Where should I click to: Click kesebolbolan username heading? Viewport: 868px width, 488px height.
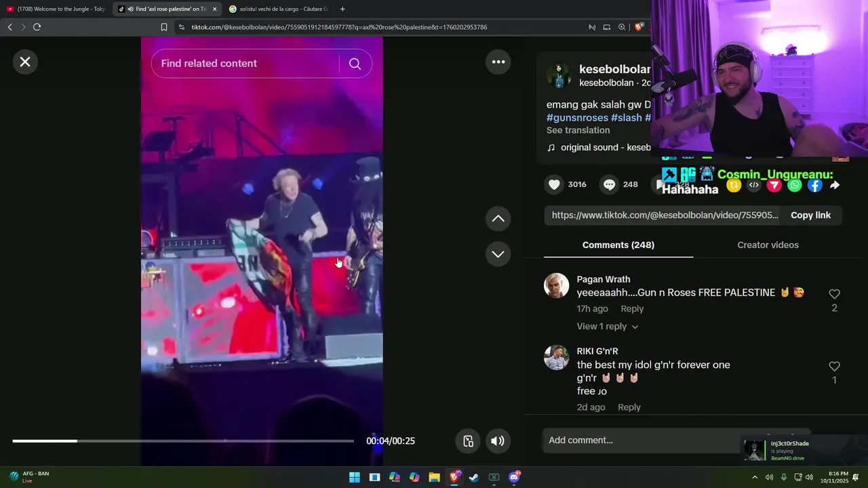[x=614, y=69]
